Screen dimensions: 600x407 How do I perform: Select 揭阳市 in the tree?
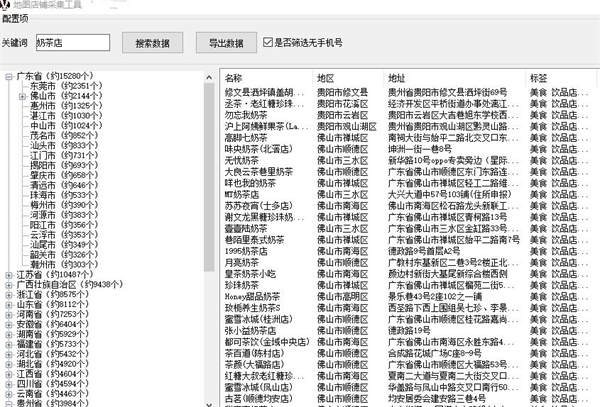[64, 165]
